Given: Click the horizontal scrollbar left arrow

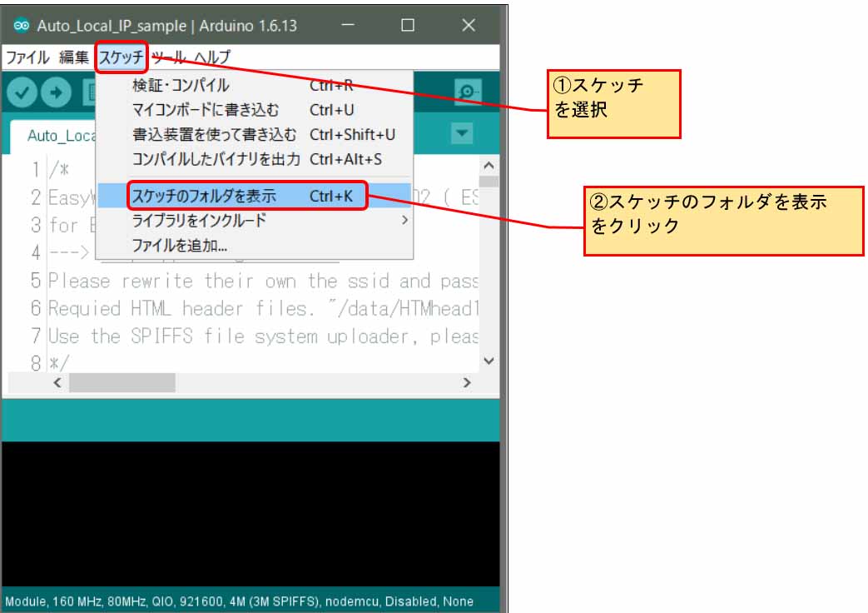Looking at the screenshot, I should pos(57,382).
